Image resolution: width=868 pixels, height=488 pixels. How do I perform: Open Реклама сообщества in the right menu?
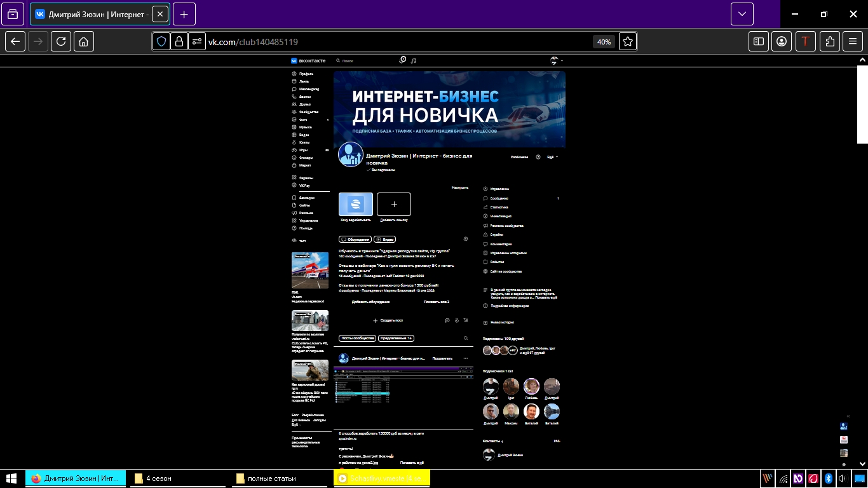pos(503,226)
